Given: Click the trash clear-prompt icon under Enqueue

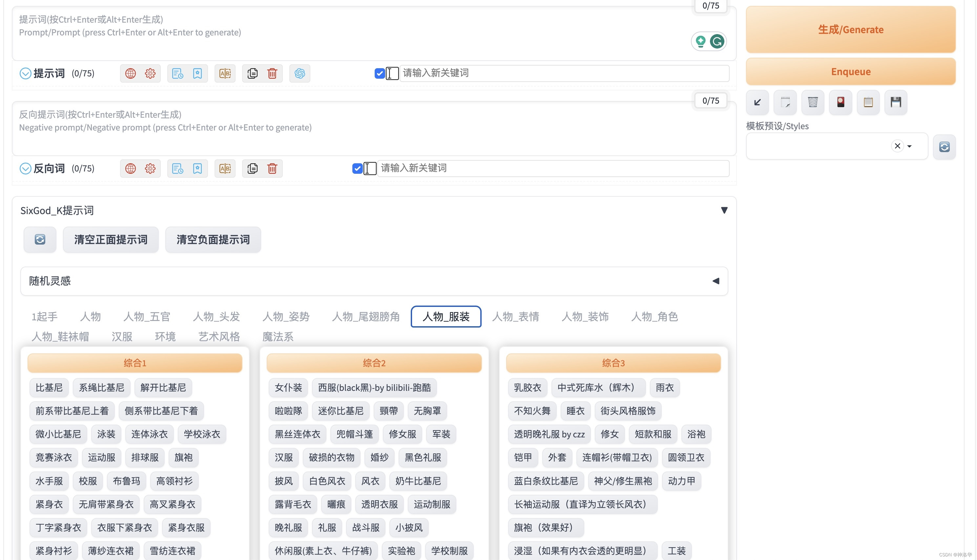Looking at the screenshot, I should (813, 102).
